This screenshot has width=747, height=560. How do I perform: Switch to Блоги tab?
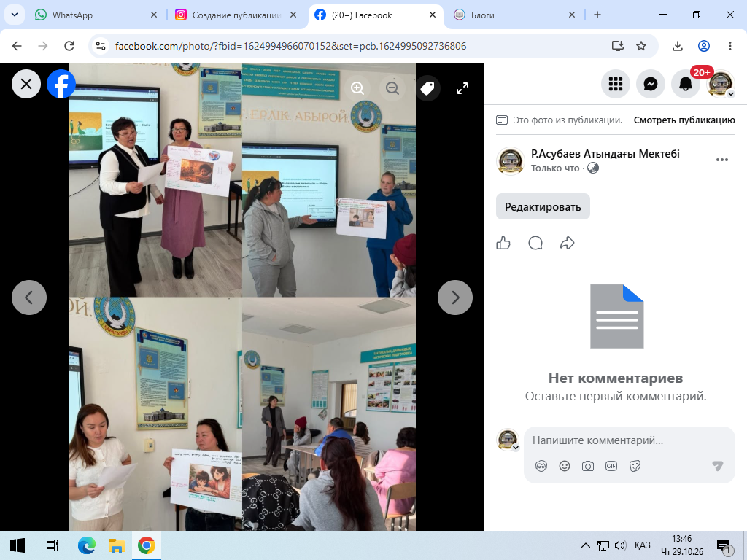click(x=514, y=15)
